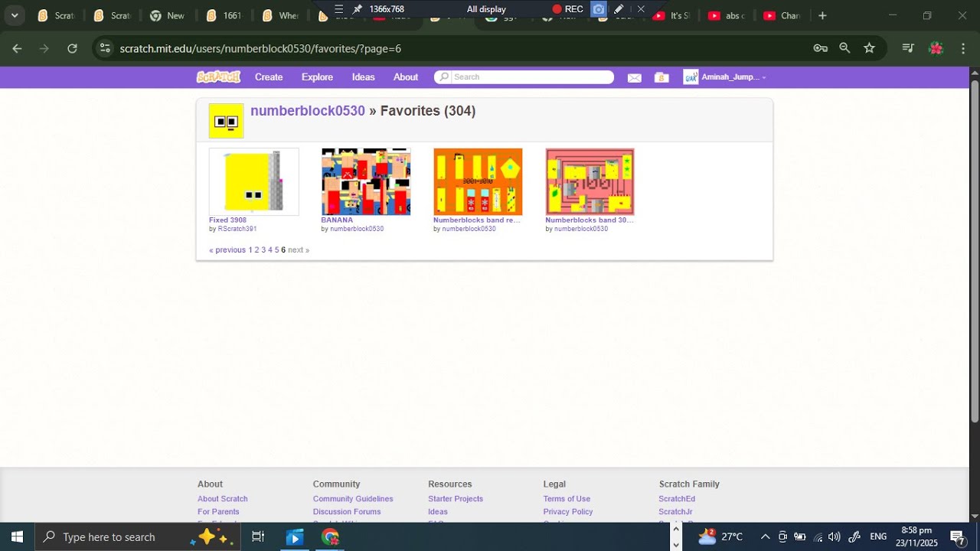Open the volume speaker tray icon
This screenshot has width=980, height=551.
tap(835, 536)
